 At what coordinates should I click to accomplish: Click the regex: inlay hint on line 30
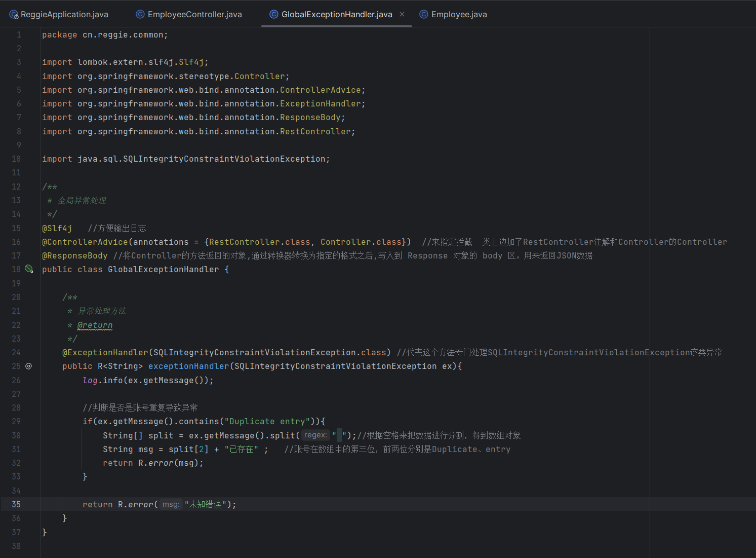click(x=315, y=435)
